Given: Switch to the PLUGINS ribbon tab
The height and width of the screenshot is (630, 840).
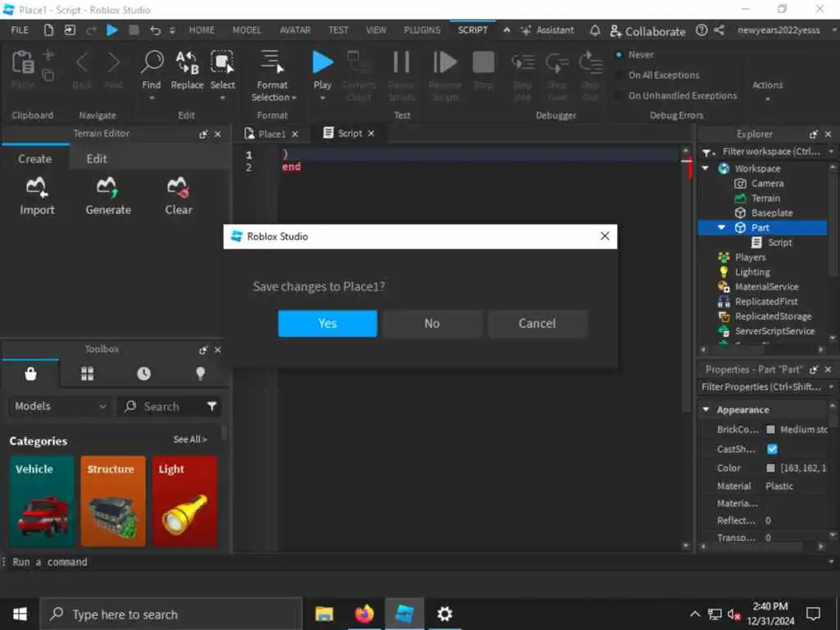Looking at the screenshot, I should 422,30.
